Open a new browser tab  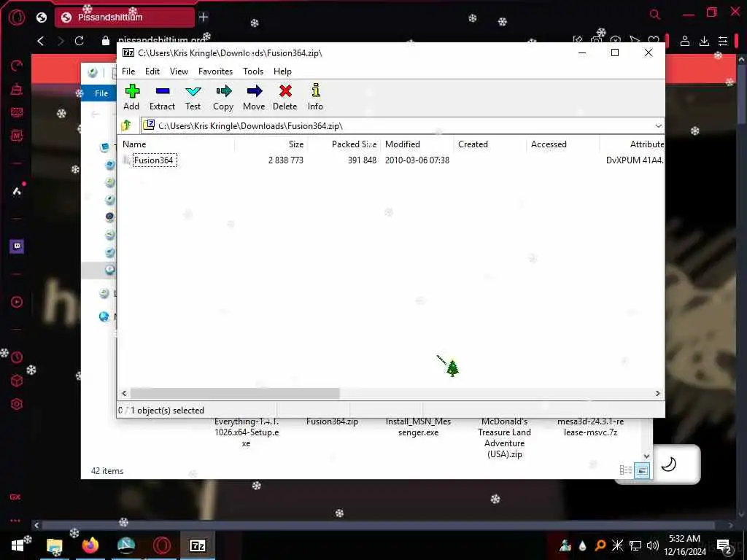click(204, 17)
